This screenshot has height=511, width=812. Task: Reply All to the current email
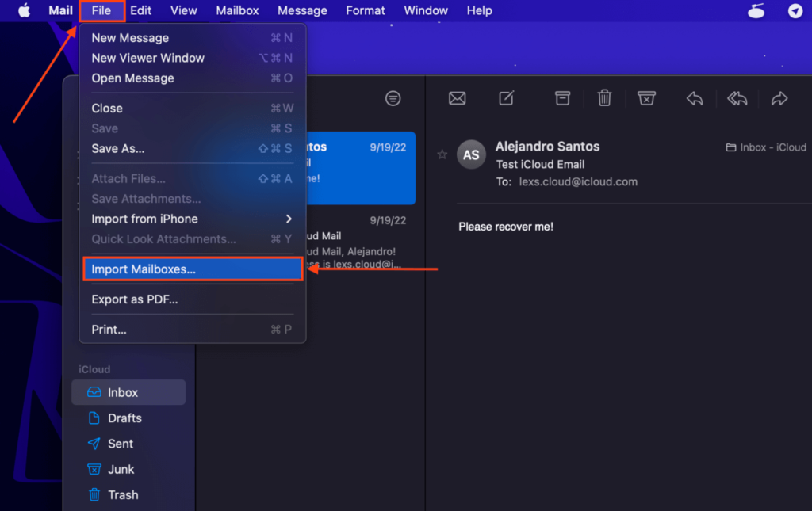point(737,98)
